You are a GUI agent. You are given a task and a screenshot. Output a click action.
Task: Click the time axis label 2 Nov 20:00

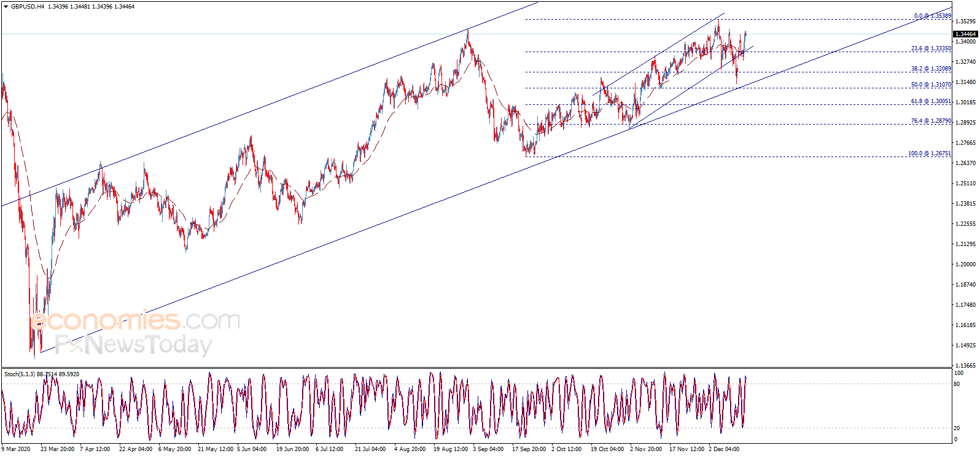(646, 449)
